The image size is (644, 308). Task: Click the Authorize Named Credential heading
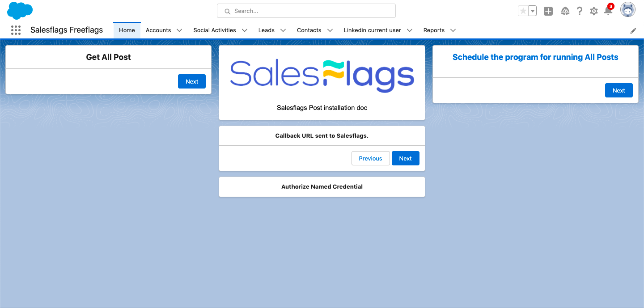[x=322, y=187]
